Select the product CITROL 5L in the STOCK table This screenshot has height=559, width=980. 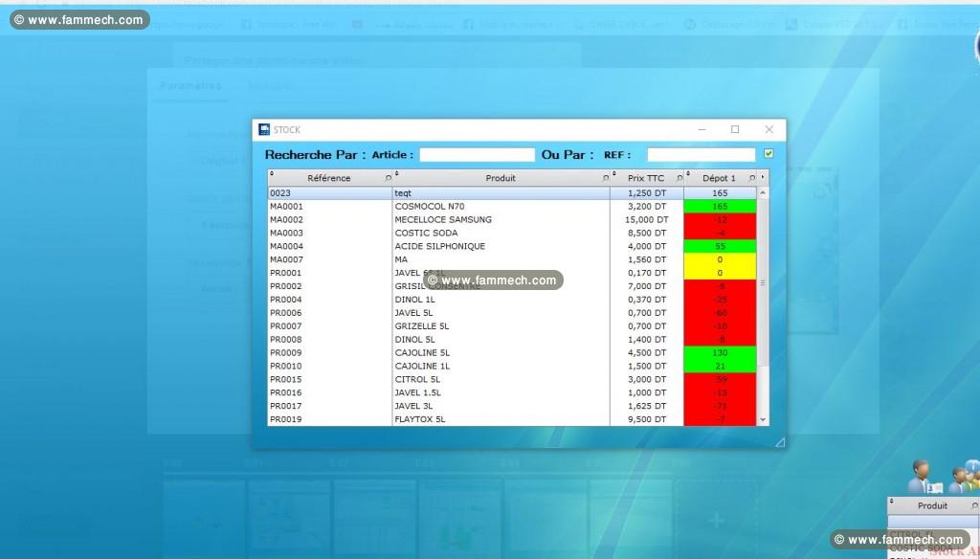coord(417,380)
